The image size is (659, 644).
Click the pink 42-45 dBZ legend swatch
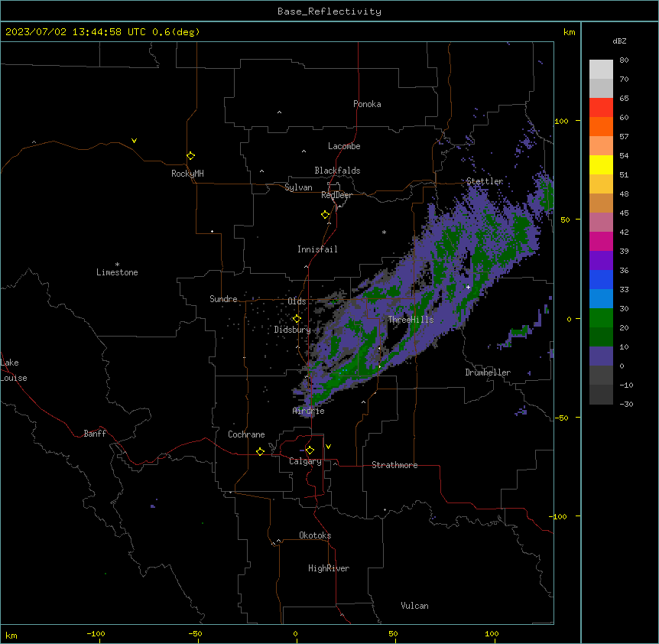pyautogui.click(x=601, y=223)
